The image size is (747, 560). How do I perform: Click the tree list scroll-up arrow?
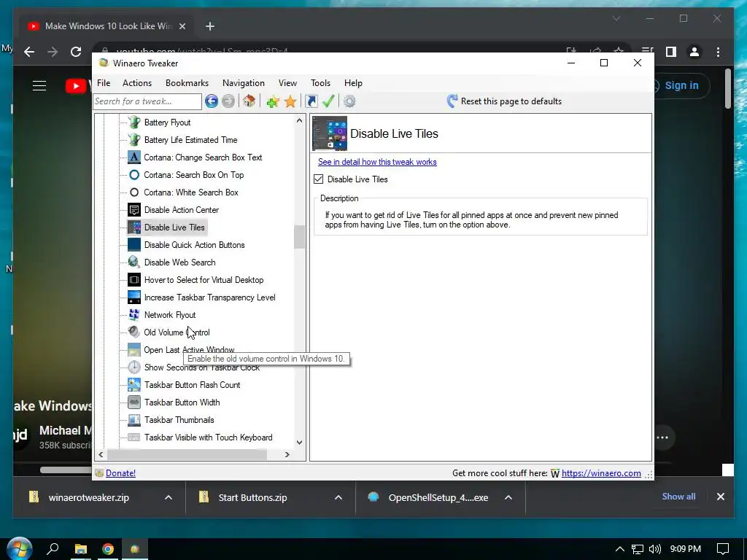(299, 120)
